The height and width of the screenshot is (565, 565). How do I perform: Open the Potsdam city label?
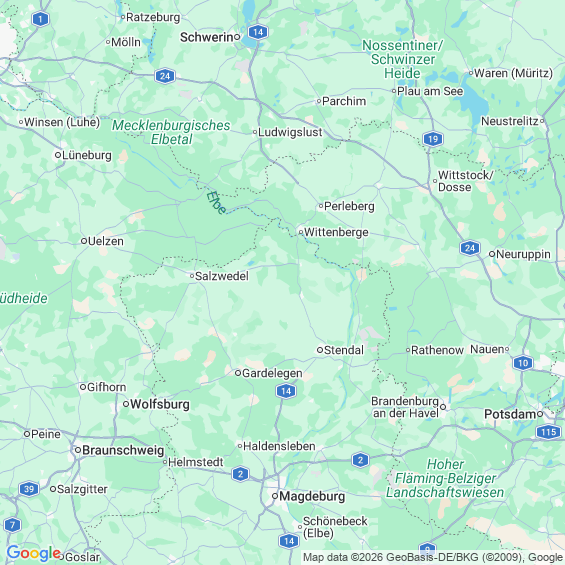tap(510, 414)
